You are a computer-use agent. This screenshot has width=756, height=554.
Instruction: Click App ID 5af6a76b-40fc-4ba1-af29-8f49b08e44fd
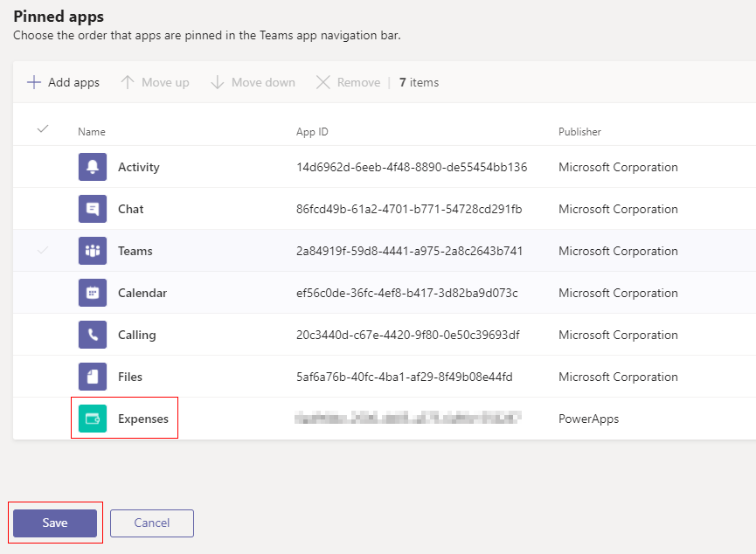coord(404,377)
